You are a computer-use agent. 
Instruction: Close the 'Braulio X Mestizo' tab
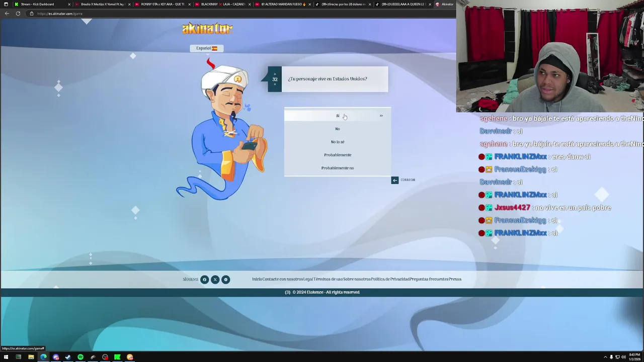coord(129,4)
